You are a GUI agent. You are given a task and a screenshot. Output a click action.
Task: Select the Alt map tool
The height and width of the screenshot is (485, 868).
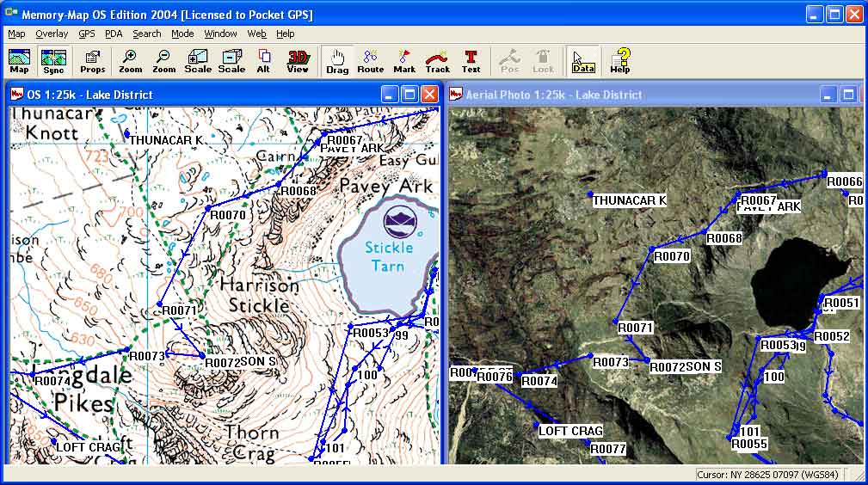click(x=263, y=61)
